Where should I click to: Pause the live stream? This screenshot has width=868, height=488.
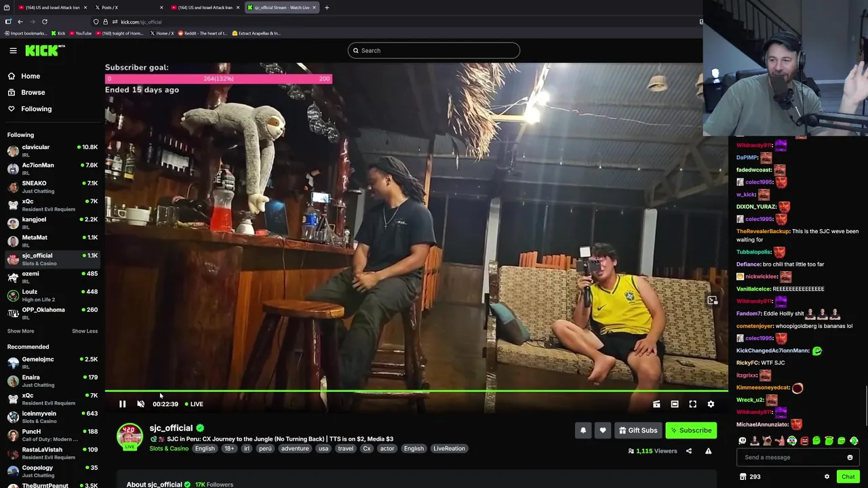(x=123, y=404)
